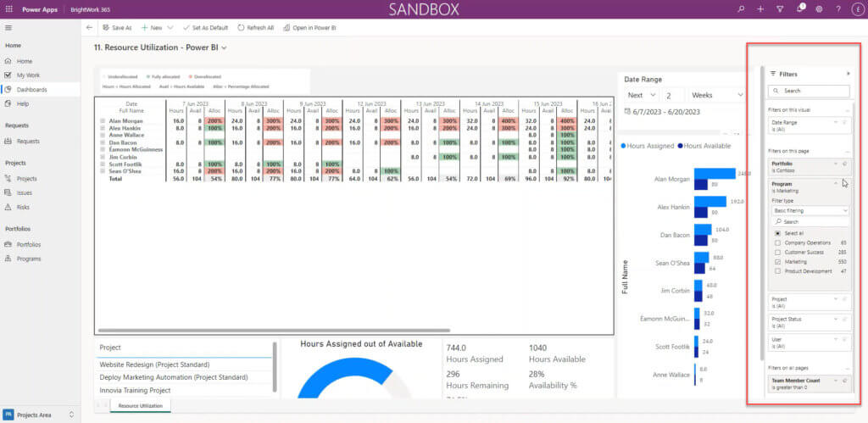Click the plus icon in the top bar
This screenshot has height=423, width=868.
[760, 9]
